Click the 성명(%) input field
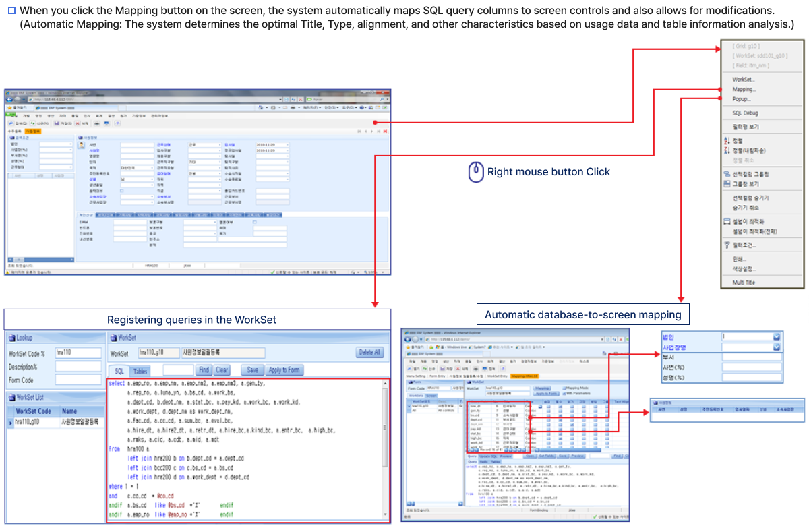The height and width of the screenshot is (532, 809). 752,377
